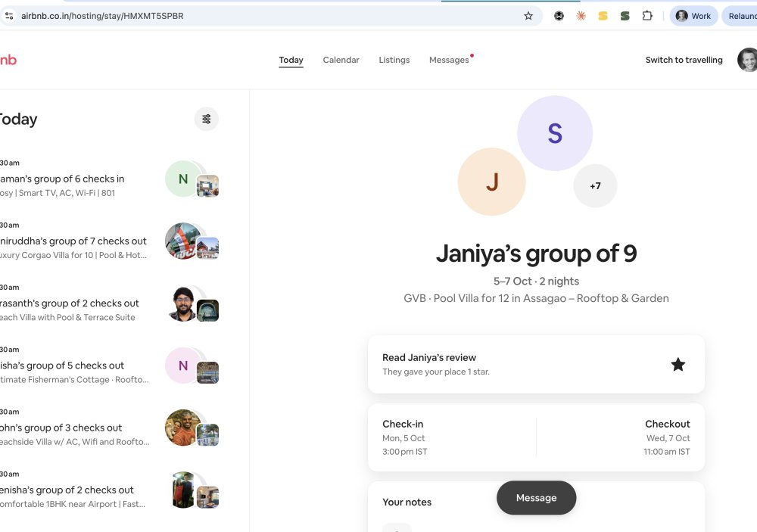Open the group of 3 checks out reservation
This screenshot has height=532, width=757.
click(109, 428)
